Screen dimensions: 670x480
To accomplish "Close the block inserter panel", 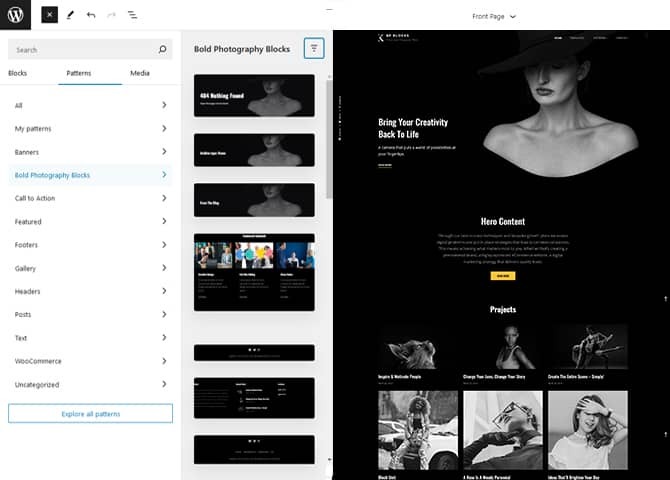I will 49,16.
